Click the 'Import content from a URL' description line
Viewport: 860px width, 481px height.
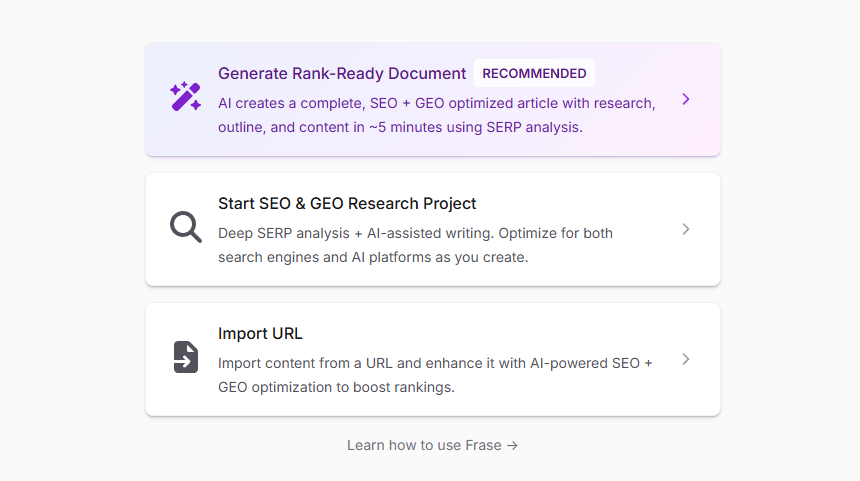tap(435, 363)
